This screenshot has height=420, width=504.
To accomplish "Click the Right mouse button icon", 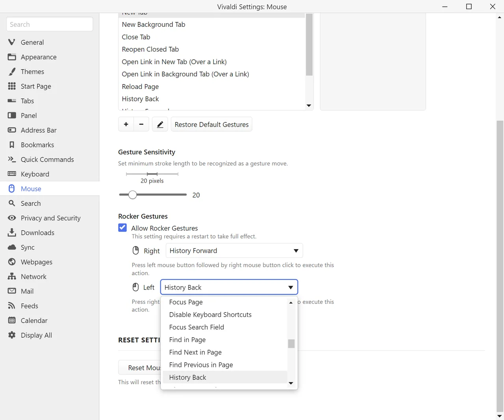I will point(136,250).
